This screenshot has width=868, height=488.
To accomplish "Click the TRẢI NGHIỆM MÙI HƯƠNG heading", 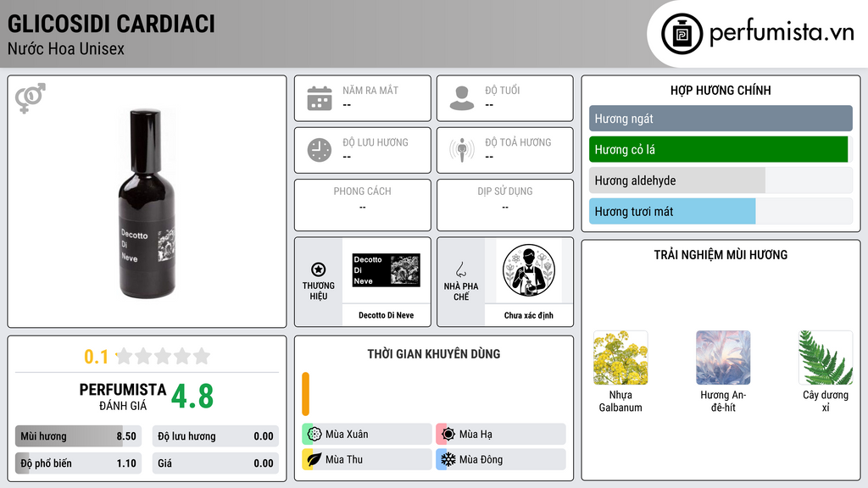I will pyautogui.click(x=721, y=254).
